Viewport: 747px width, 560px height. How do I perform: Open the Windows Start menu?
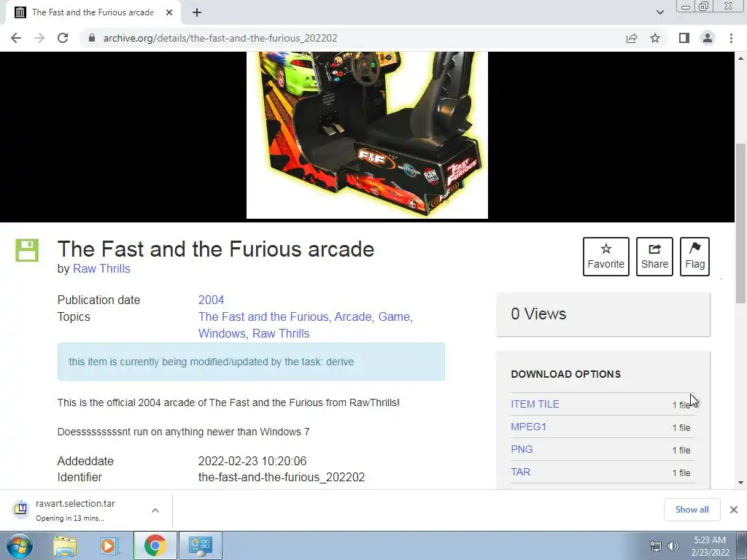pyautogui.click(x=19, y=545)
